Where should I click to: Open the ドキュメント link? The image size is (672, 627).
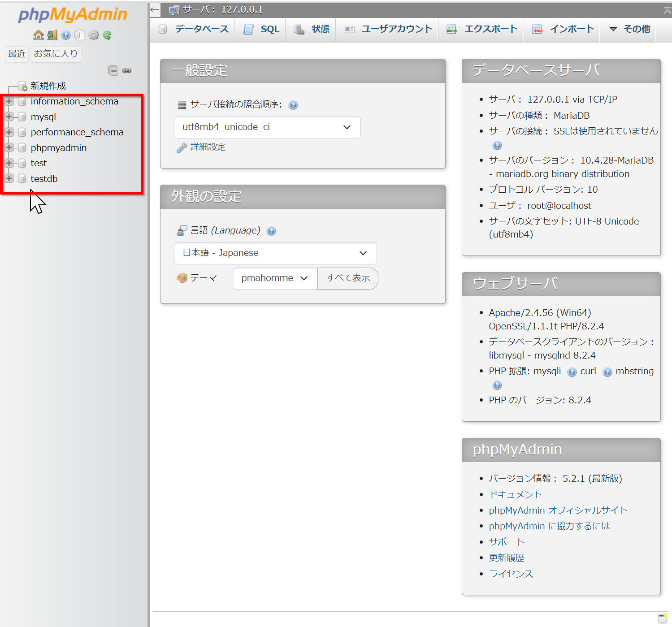(516, 494)
